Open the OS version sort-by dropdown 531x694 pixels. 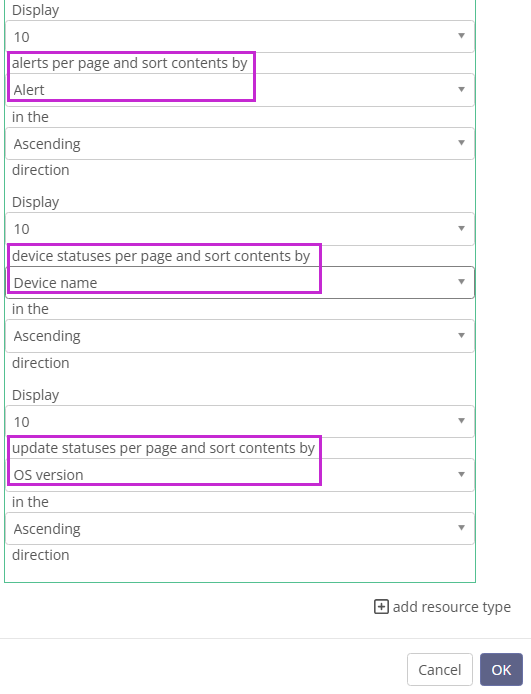click(x=240, y=475)
